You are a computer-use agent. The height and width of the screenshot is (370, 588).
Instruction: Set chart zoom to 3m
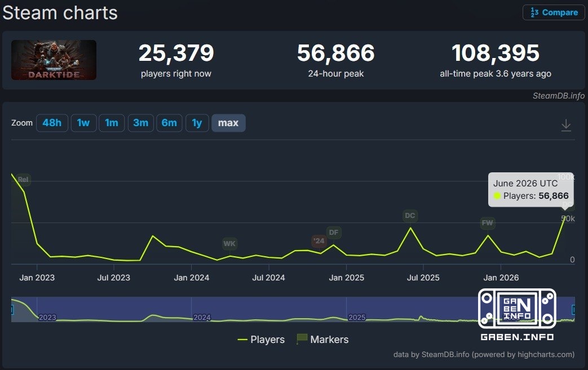[140, 123]
